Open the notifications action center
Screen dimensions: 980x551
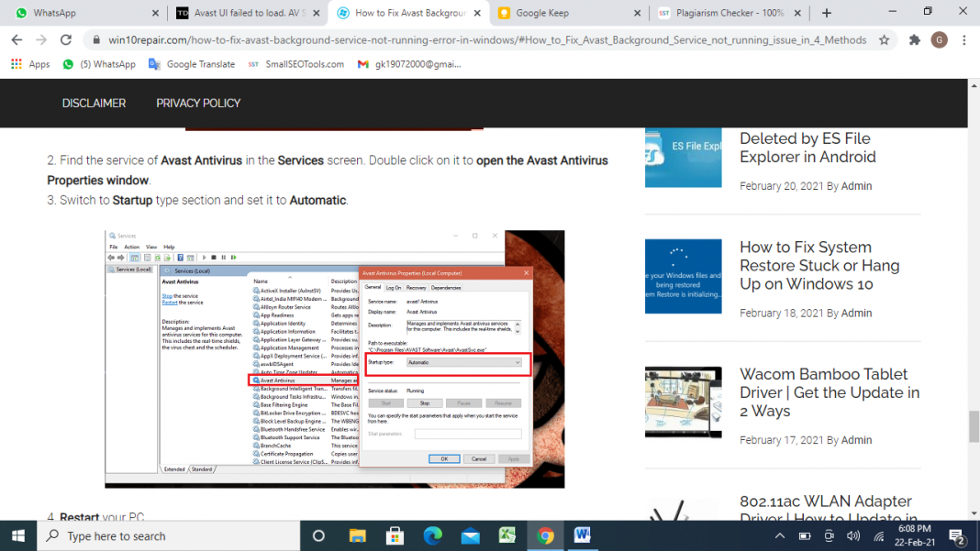point(956,536)
